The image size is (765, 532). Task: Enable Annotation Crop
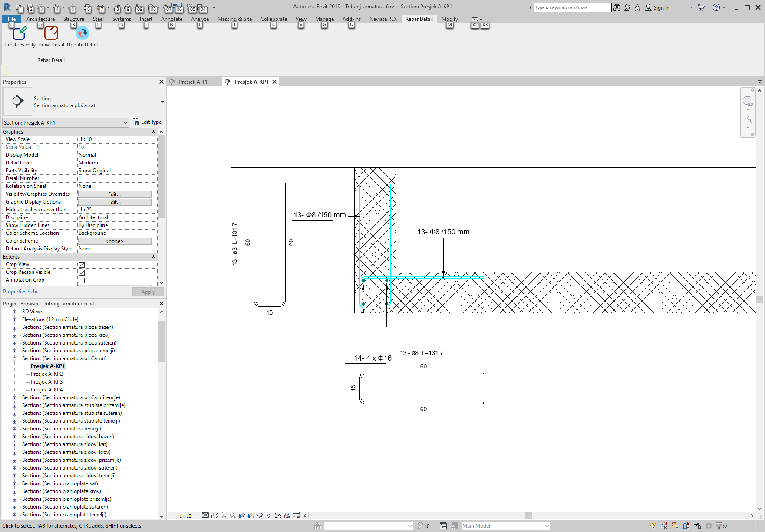point(82,280)
